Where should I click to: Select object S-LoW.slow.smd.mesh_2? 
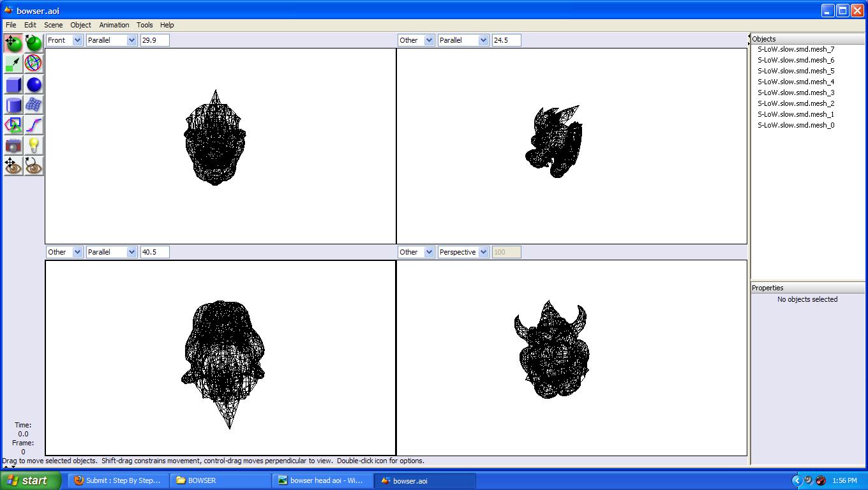(796, 103)
